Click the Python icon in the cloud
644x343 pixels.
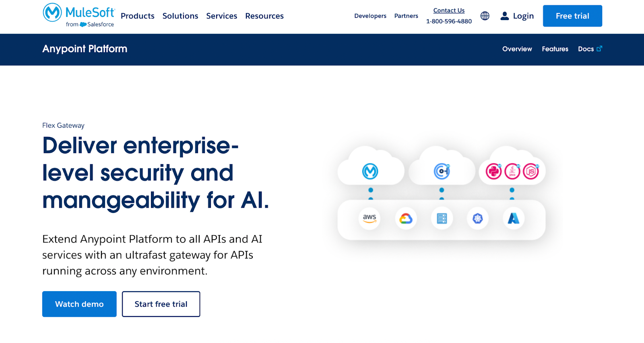(493, 171)
